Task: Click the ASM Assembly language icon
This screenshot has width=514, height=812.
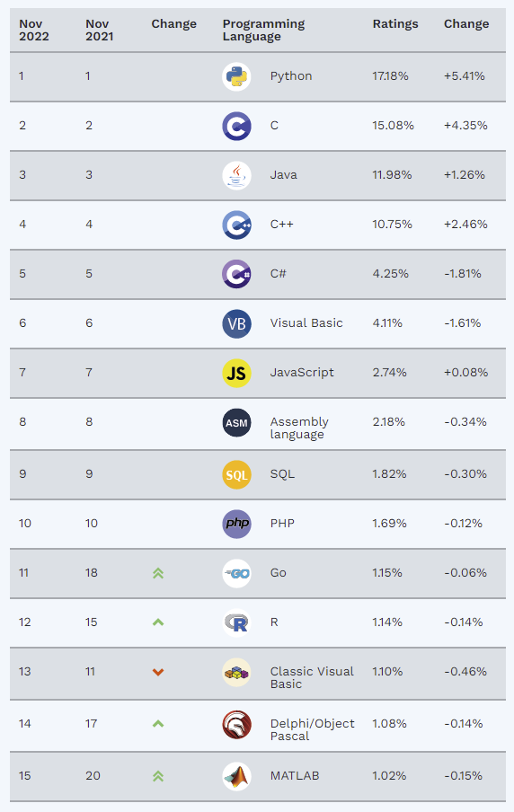Action: (237, 422)
